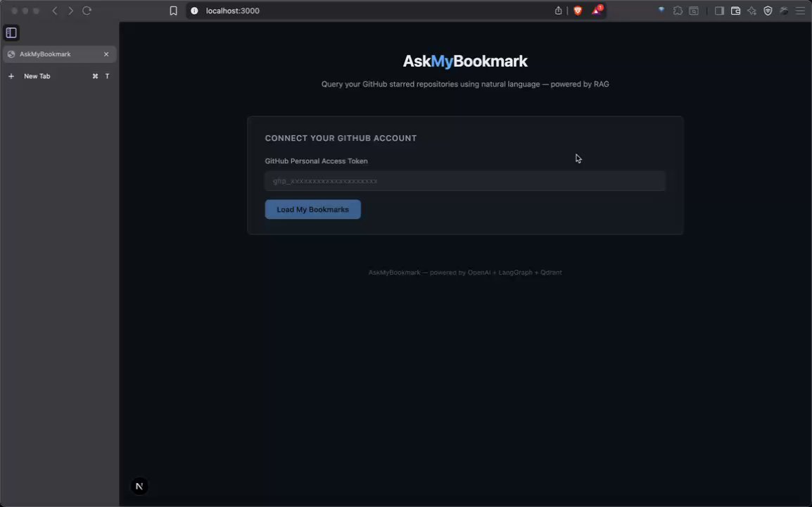Open the extensions puzzle icon

[678, 11]
